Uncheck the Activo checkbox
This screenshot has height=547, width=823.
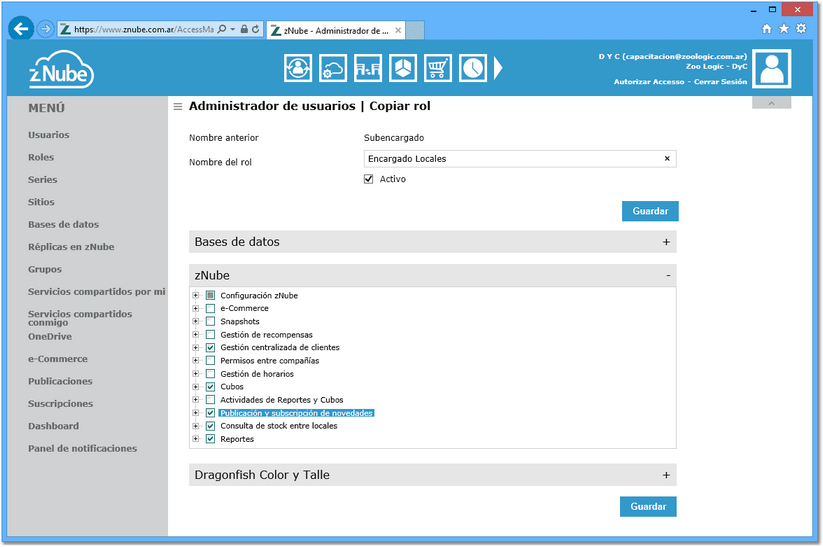368,179
